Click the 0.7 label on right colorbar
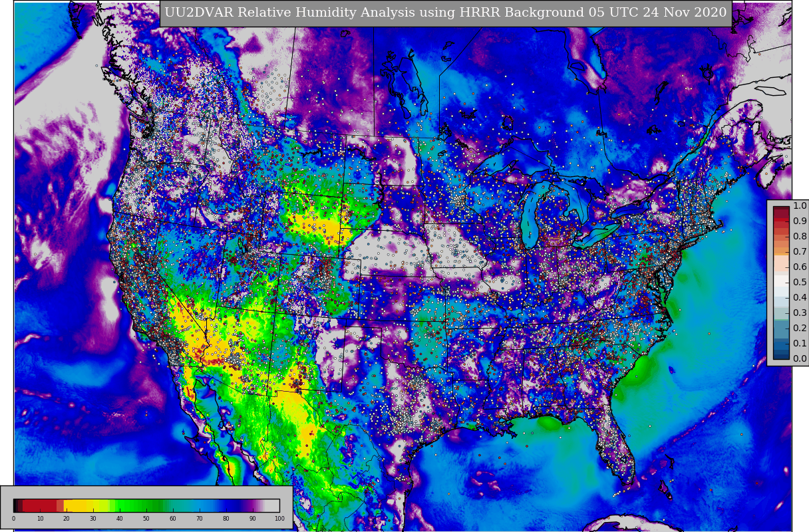 pos(800,252)
